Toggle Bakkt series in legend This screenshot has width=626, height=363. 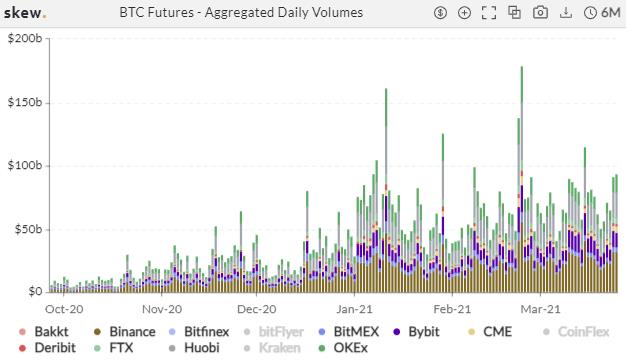[x=44, y=331]
